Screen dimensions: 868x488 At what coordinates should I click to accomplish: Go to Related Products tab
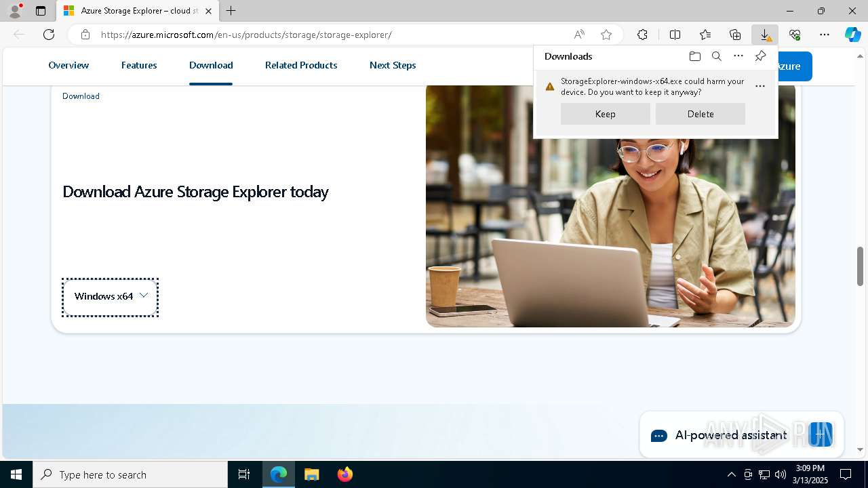[x=301, y=65]
